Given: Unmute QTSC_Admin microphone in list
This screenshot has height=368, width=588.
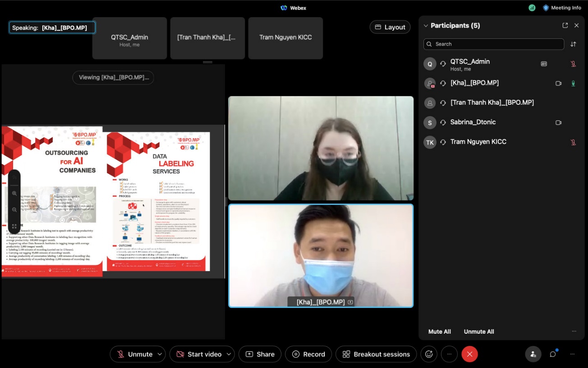Looking at the screenshot, I should 573,64.
